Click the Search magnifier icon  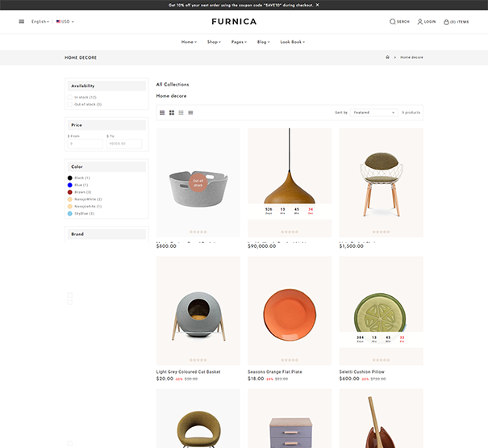click(393, 22)
